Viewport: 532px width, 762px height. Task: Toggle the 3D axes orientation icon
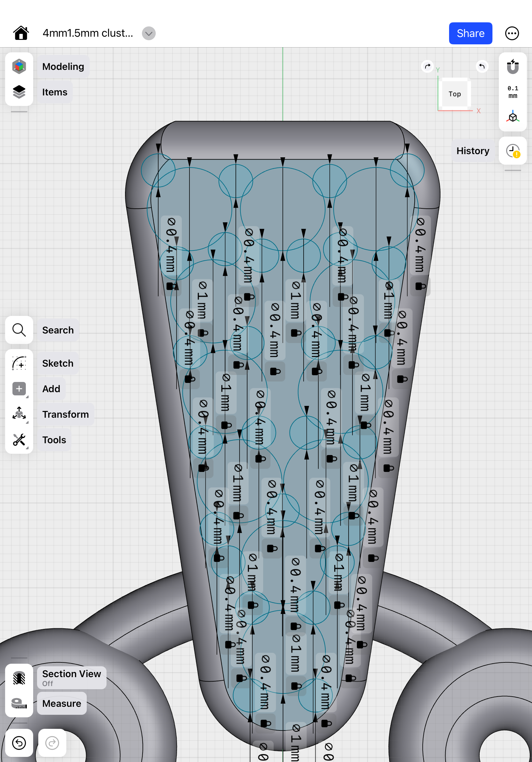tap(513, 117)
